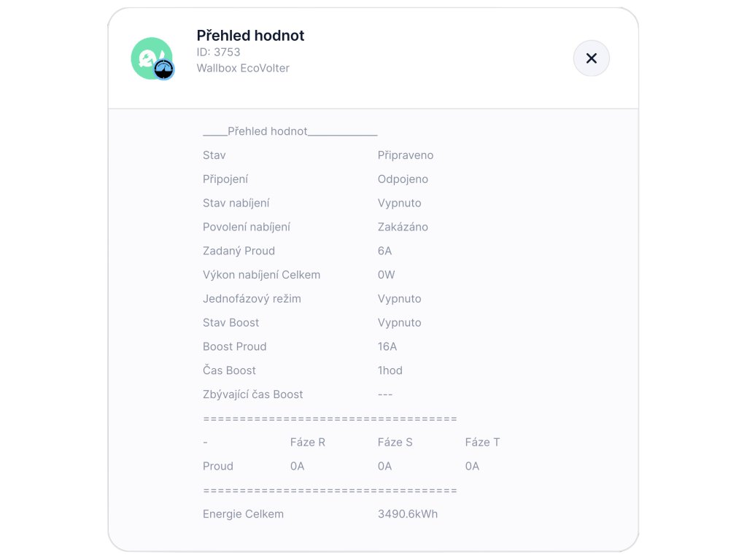Close the Přehled hodnot dialog
Screen dimensions: 747x560
(x=591, y=58)
